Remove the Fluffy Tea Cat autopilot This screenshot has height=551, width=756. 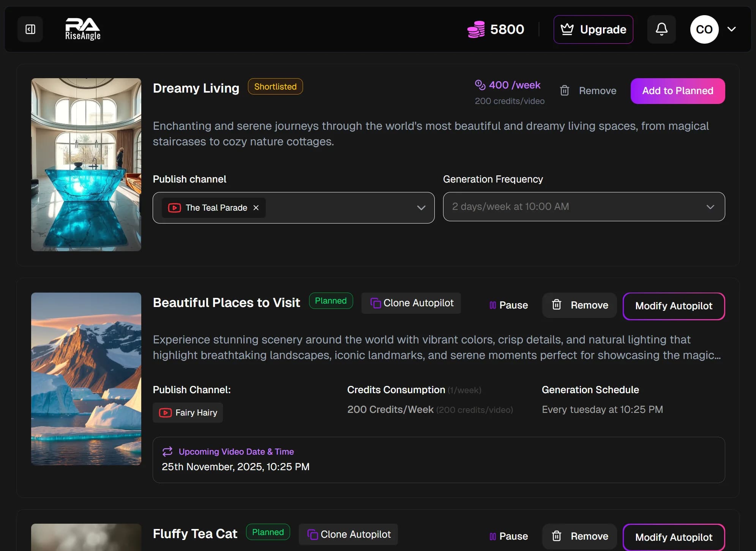579,536
